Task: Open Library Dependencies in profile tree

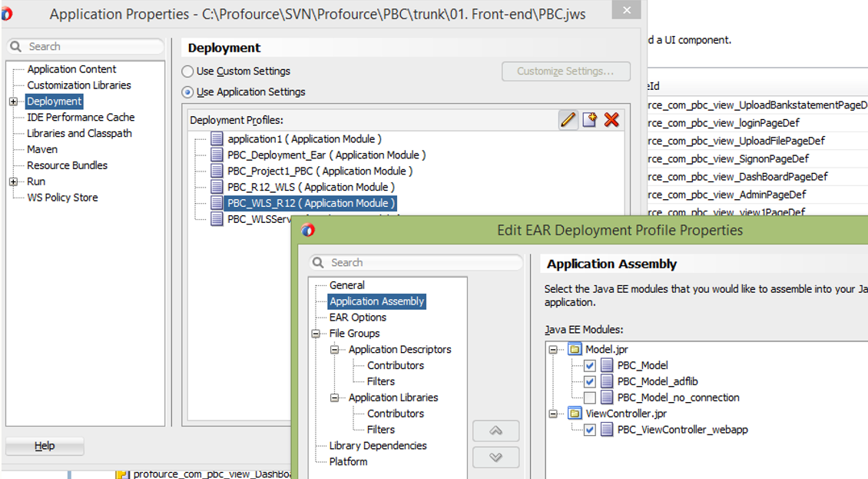Action: coord(378,446)
